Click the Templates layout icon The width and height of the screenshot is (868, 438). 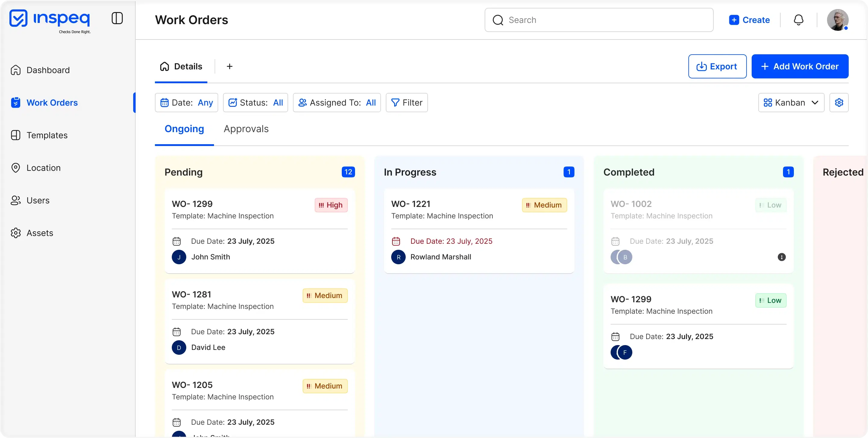click(x=15, y=135)
